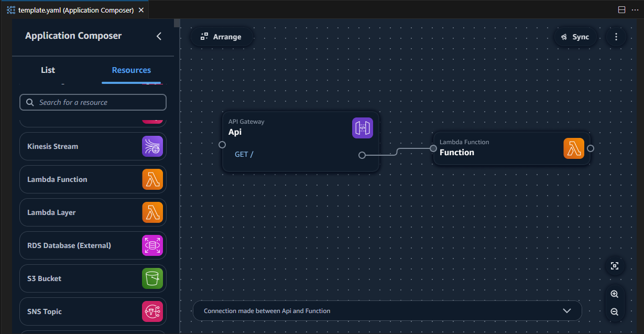The height and width of the screenshot is (334, 644).
Task: Click the split editor layout icon
Action: [622, 10]
